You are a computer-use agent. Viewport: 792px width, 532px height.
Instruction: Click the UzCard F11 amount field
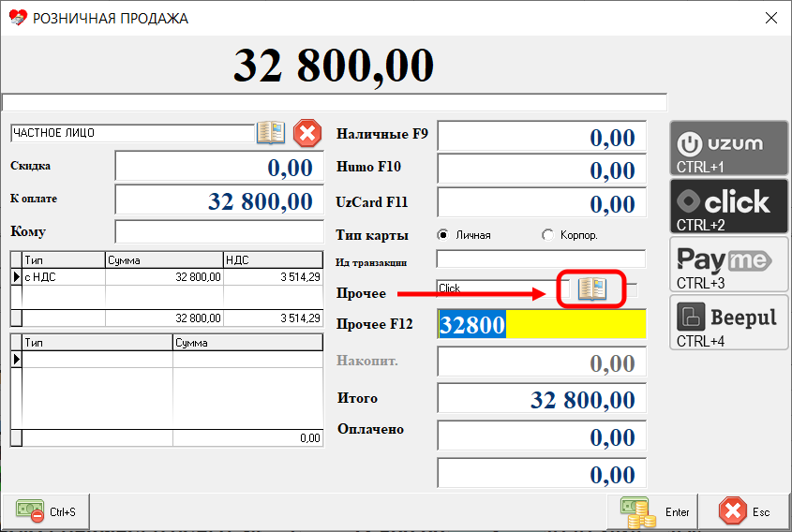tap(542, 202)
